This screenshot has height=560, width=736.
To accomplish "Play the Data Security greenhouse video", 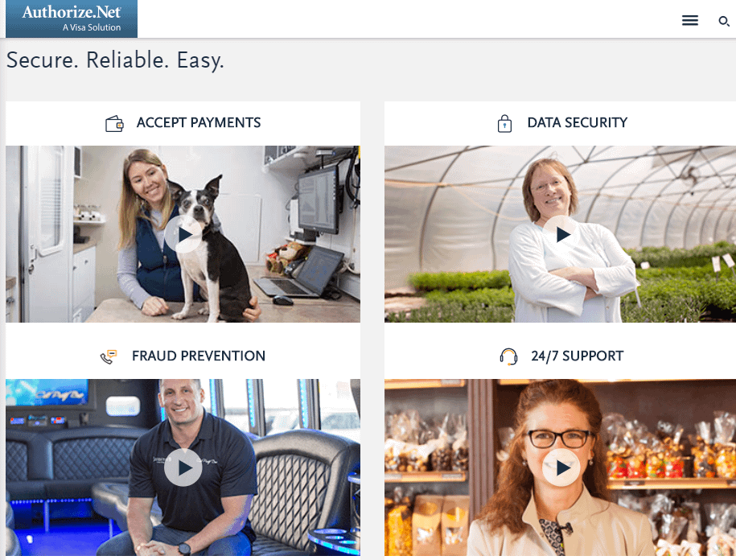I will 561,234.
